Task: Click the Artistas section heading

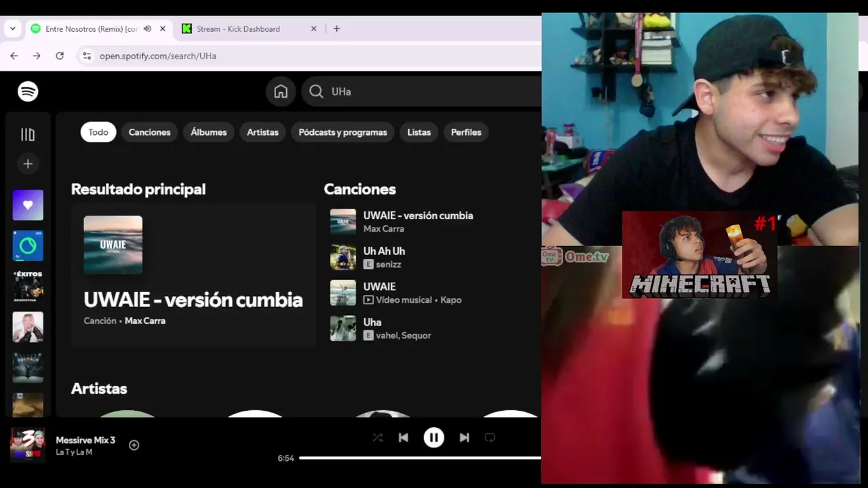Action: pyautogui.click(x=99, y=388)
